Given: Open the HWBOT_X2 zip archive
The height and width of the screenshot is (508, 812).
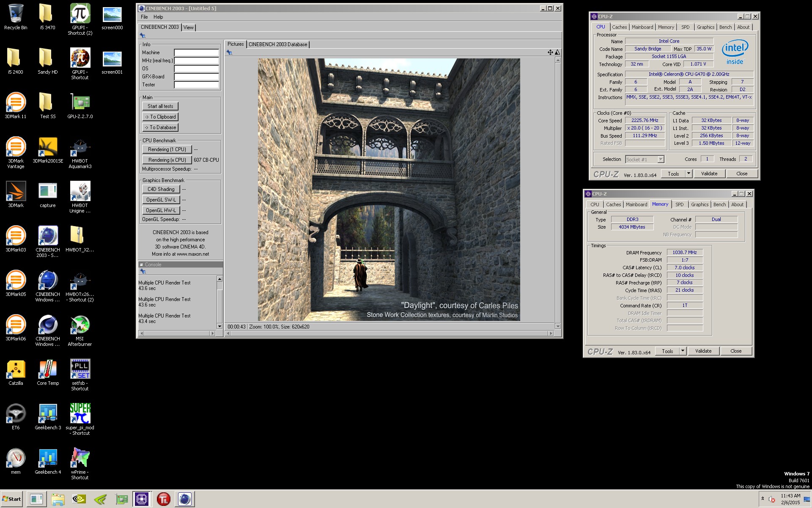Looking at the screenshot, I should click(80, 239).
